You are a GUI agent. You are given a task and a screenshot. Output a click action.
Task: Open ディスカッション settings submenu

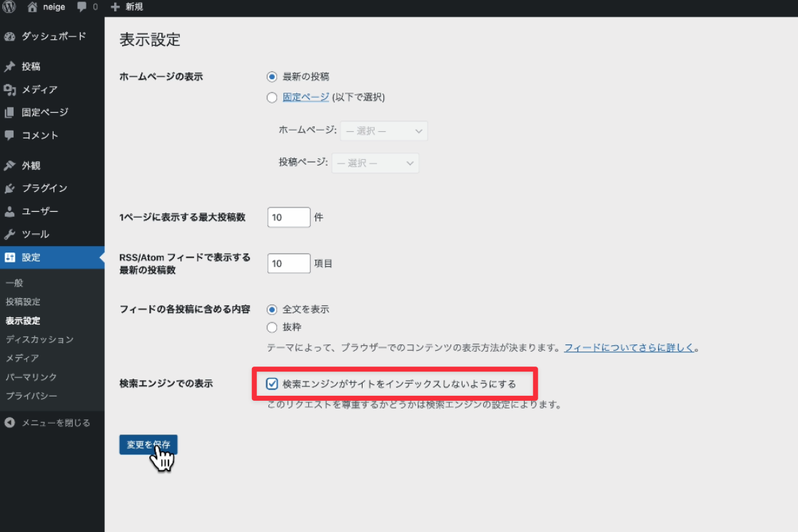39,339
